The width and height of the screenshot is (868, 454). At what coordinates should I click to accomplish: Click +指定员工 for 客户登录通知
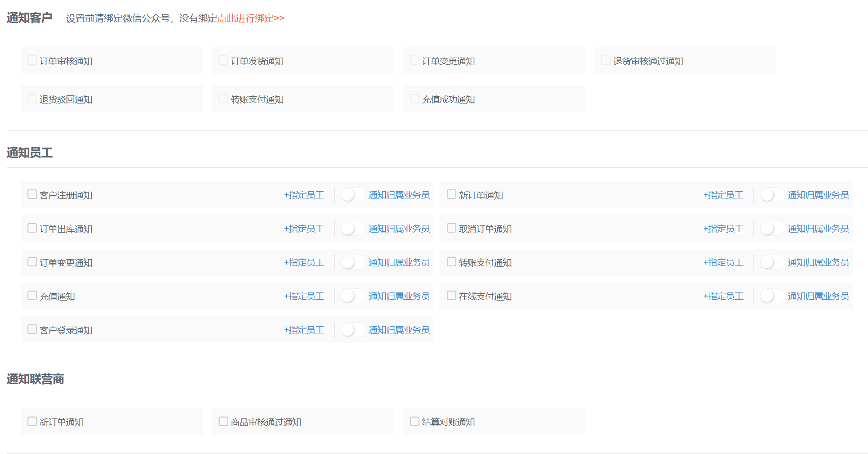click(x=304, y=330)
